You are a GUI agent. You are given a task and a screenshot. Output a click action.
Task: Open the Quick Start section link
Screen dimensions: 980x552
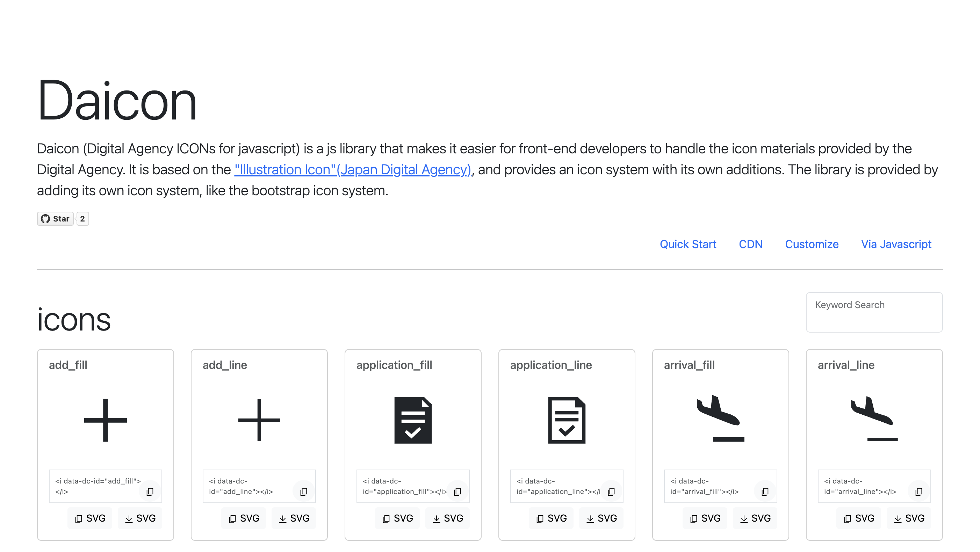click(688, 244)
